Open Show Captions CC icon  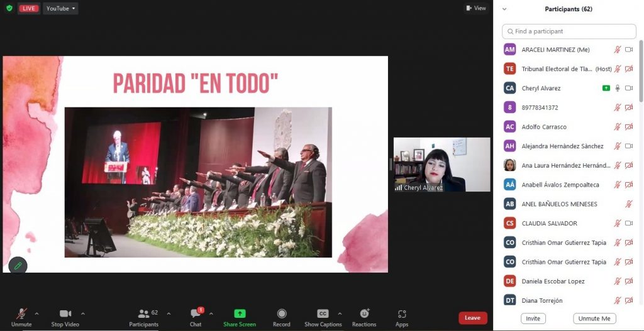coord(323,313)
